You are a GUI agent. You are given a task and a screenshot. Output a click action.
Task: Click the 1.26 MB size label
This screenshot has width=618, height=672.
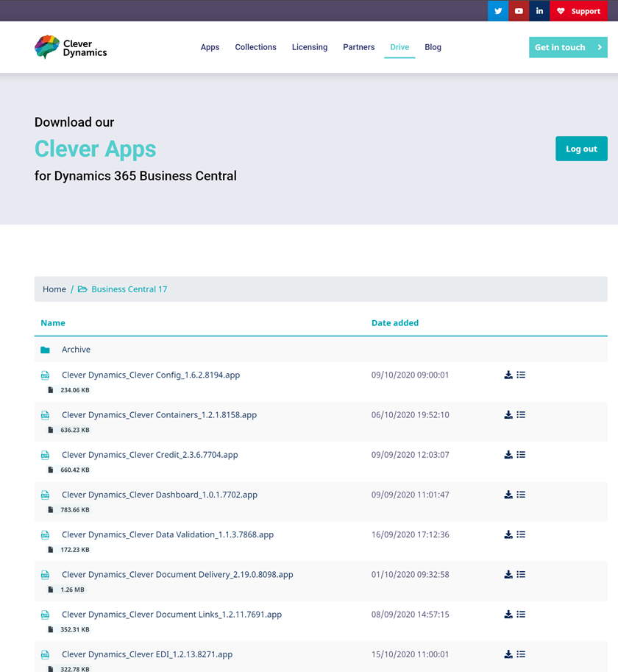72,590
